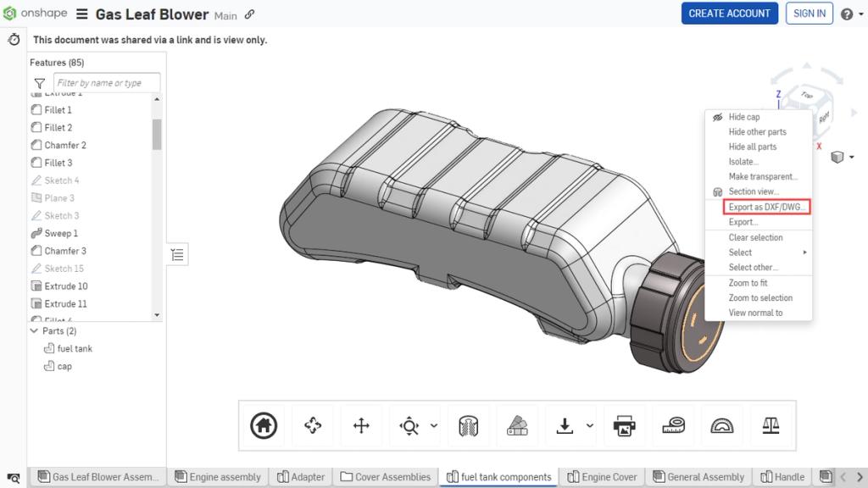Switch to the Engine Cover tab
This screenshot has height=488, width=868.
(x=602, y=477)
